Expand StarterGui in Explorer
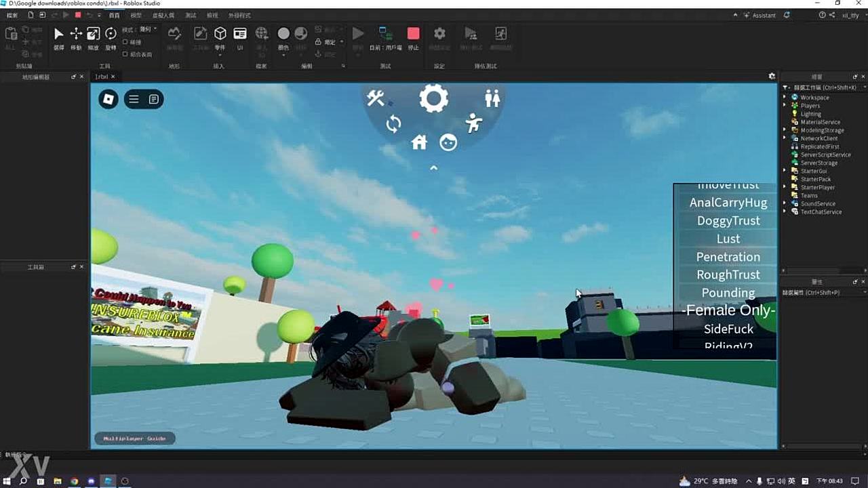The width and height of the screenshot is (868, 488). [x=785, y=171]
